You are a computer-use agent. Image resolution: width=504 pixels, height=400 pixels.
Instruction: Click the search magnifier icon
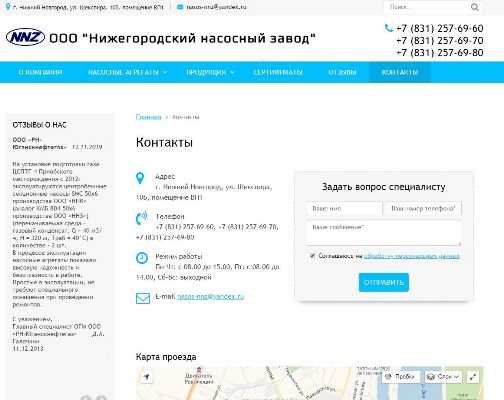475,7
